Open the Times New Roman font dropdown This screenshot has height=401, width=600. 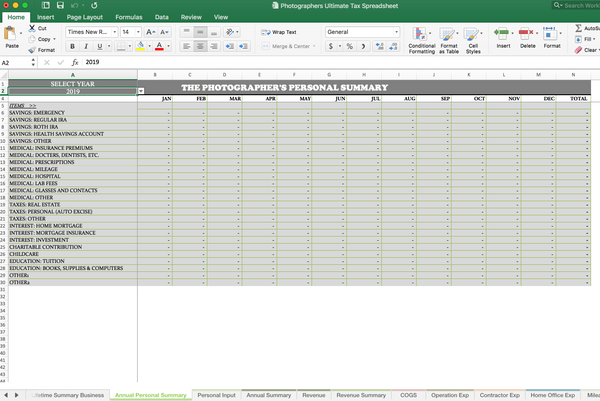tap(114, 32)
